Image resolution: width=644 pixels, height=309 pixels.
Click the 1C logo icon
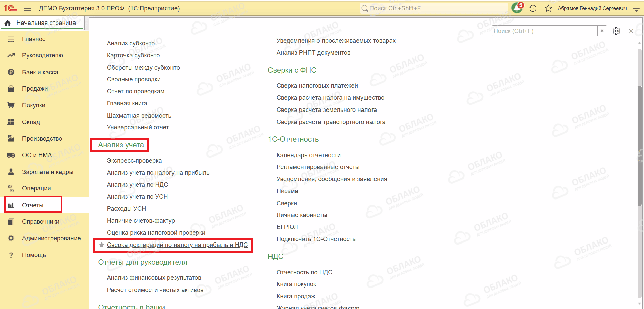[11, 8]
